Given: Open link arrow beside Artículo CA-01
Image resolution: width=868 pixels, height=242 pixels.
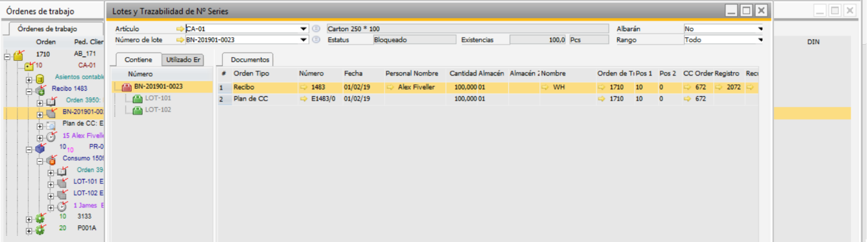Looking at the screenshot, I should point(180,29).
